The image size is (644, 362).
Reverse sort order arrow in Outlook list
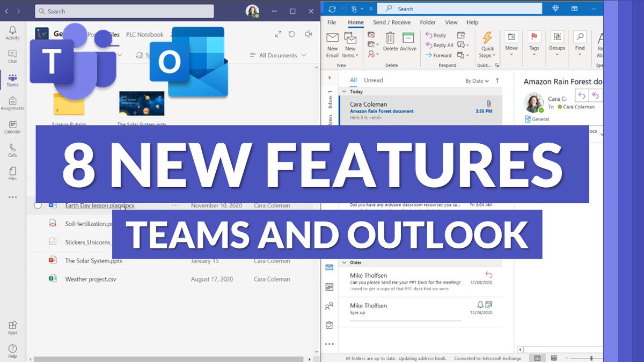(x=497, y=80)
